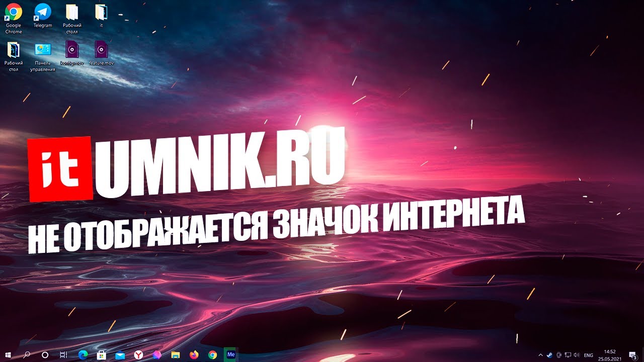The width and height of the screenshot is (644, 362).
Task: Open the "Панель управления" desktop shortcut
Action: click(43, 57)
